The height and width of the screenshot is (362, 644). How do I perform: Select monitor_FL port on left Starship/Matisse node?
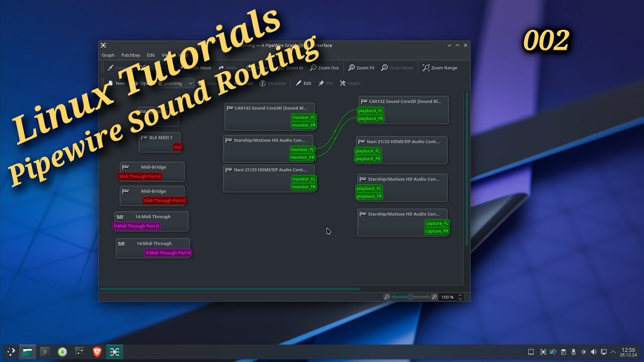(302, 150)
